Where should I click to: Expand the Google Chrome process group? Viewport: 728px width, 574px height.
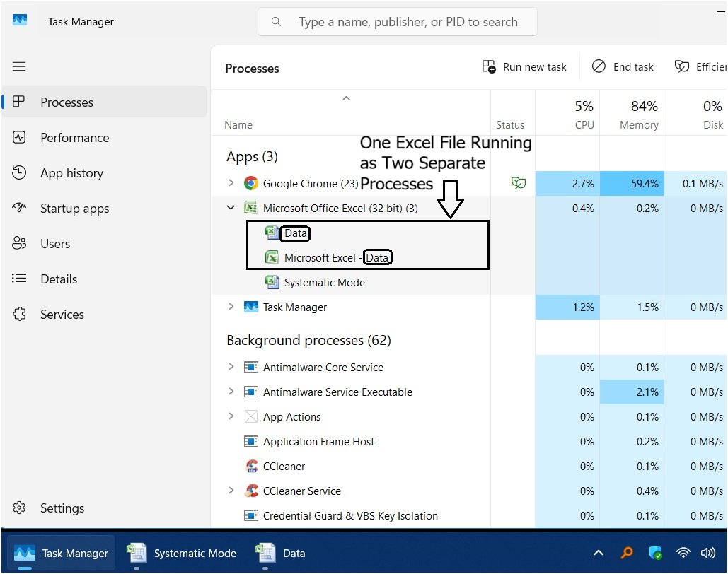click(x=231, y=183)
